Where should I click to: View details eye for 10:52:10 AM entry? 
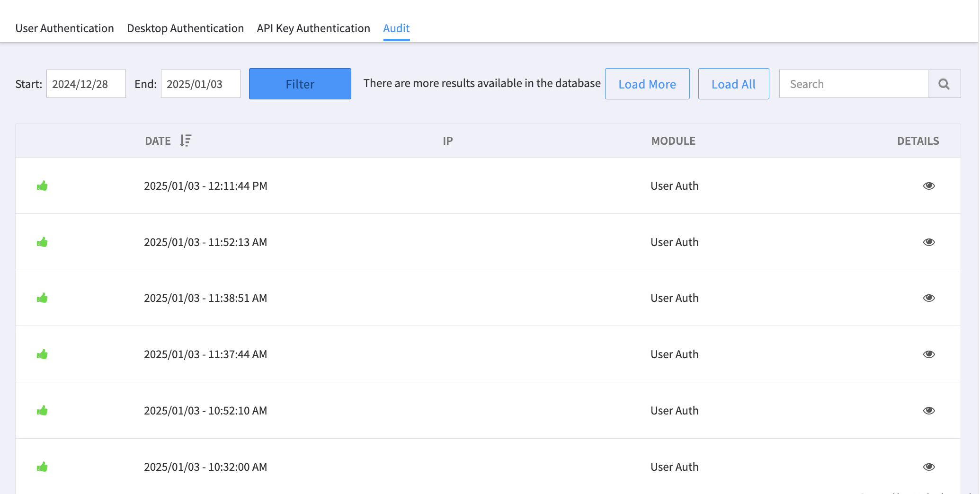[929, 410]
